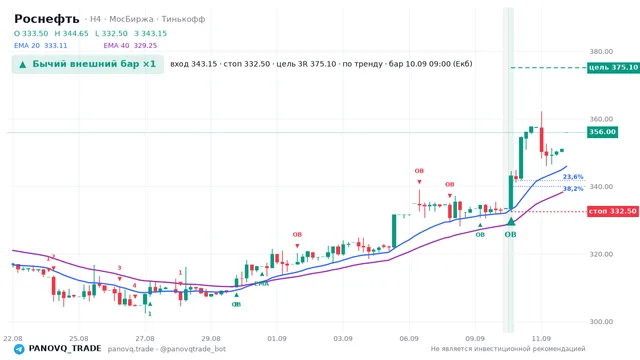Screen dimensions: 640x360
Task: Click the open value 'O 333.50'
Action: 31,33
